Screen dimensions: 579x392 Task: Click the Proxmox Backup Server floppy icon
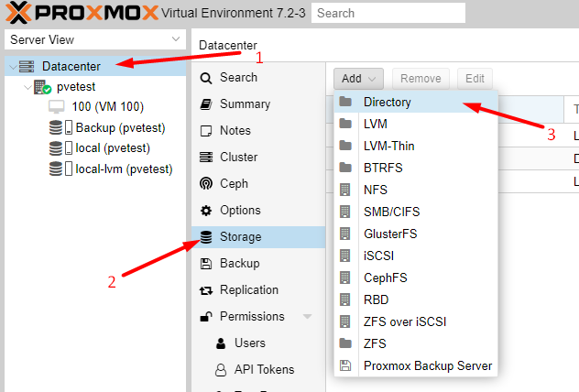345,365
